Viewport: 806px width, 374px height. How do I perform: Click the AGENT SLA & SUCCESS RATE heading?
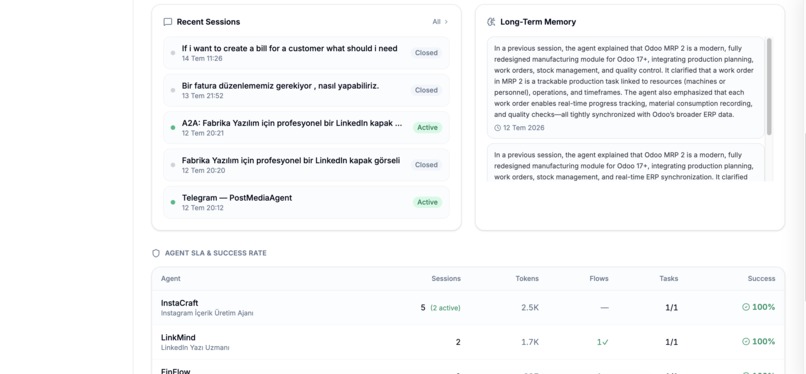216,253
